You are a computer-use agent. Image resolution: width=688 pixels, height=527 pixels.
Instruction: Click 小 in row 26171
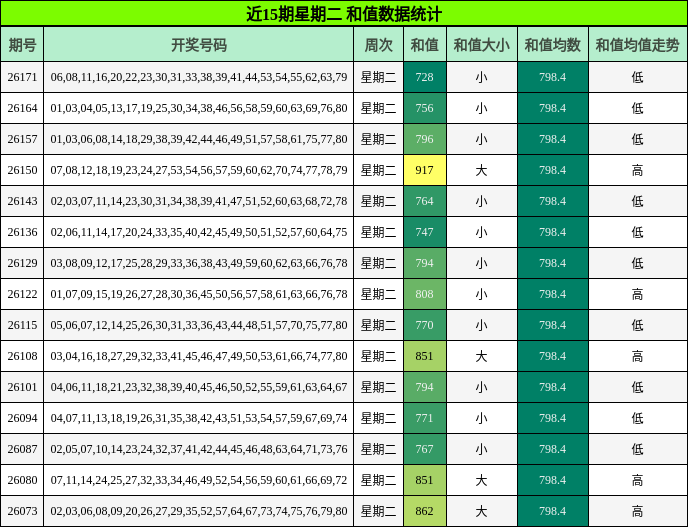pyautogui.click(x=481, y=77)
